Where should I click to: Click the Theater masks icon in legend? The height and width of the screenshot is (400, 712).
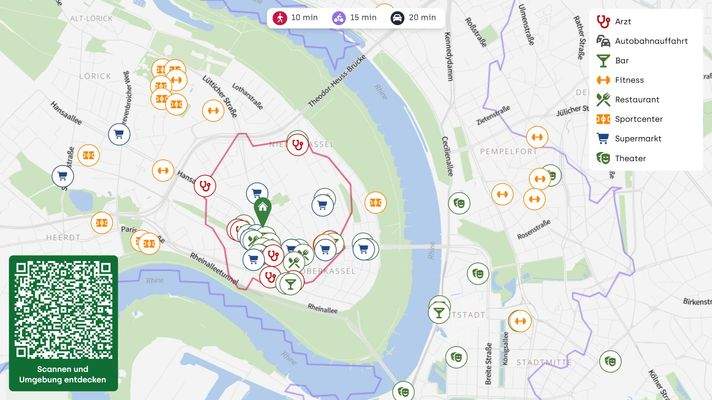tap(603, 158)
